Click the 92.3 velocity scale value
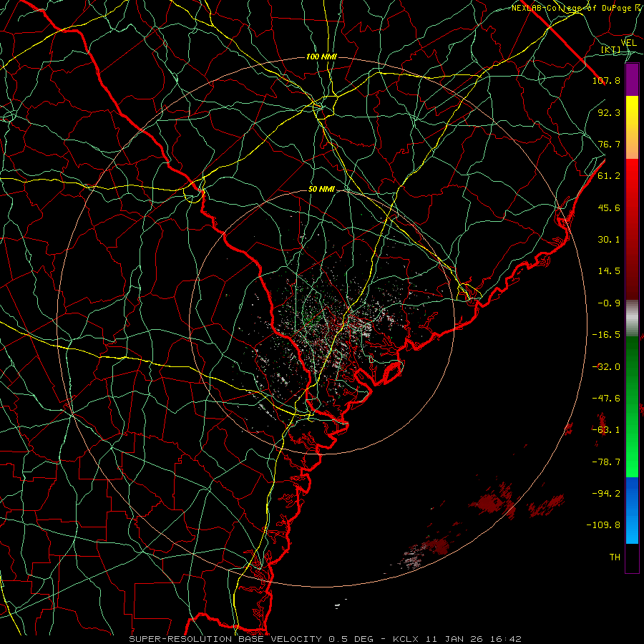Viewport: 644px width, 644px height. 609,112
